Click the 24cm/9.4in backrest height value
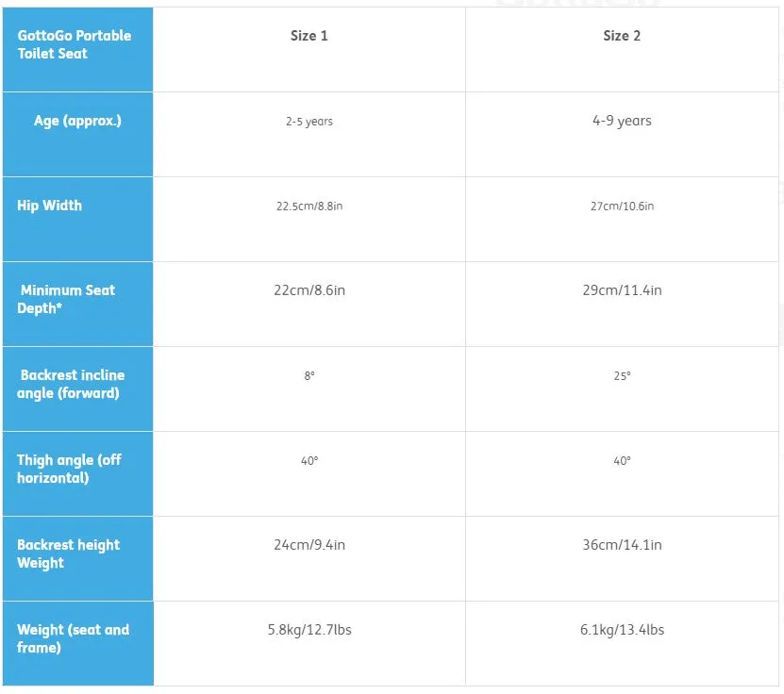 tap(309, 545)
